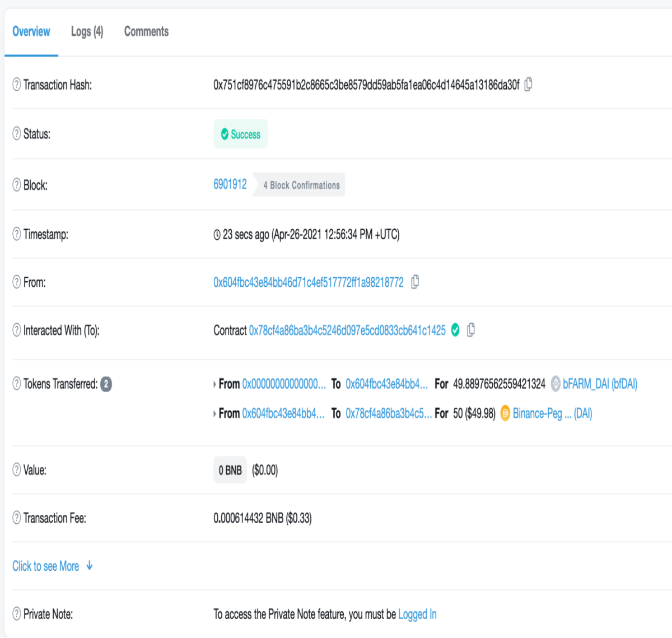The image size is (672, 638).
Task: Click the help icon beside Timestamp
Action: (x=17, y=234)
